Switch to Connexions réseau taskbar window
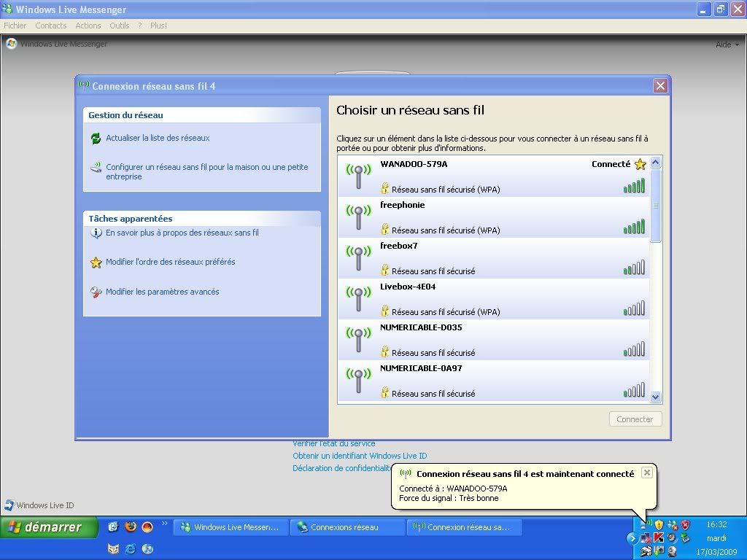 point(347,527)
